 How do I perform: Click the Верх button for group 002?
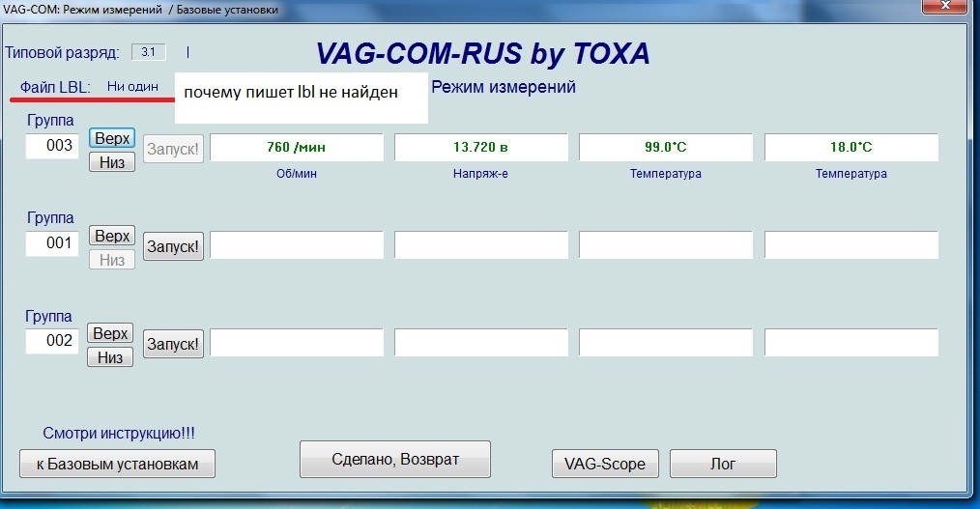[x=110, y=333]
